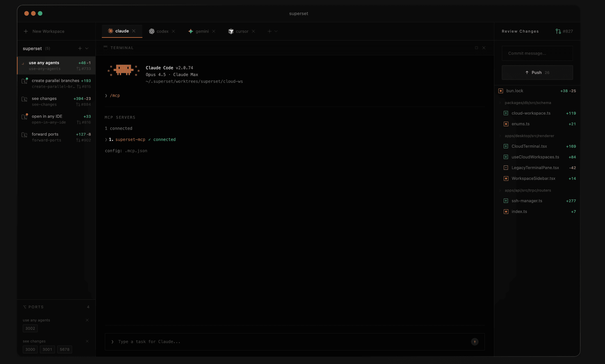Open the create parallel branches workspace
The image size is (605, 364).
click(x=57, y=83)
